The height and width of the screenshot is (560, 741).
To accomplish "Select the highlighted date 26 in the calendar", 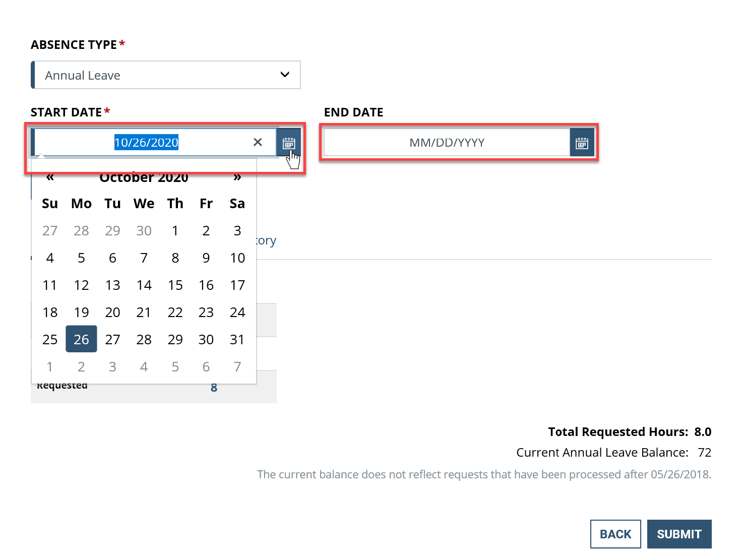I will point(81,339).
